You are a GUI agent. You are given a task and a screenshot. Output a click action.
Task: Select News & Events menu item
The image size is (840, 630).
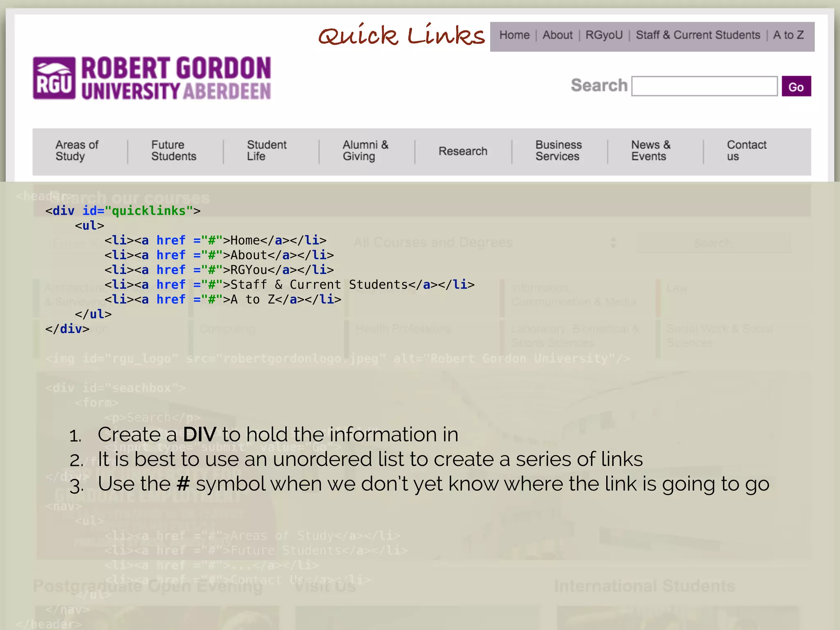coord(651,151)
